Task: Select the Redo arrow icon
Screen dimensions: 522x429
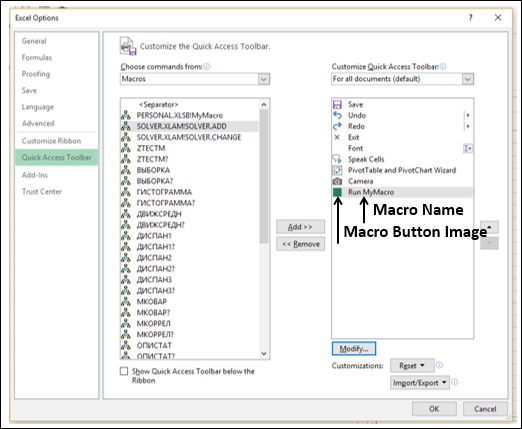Action: click(x=337, y=126)
